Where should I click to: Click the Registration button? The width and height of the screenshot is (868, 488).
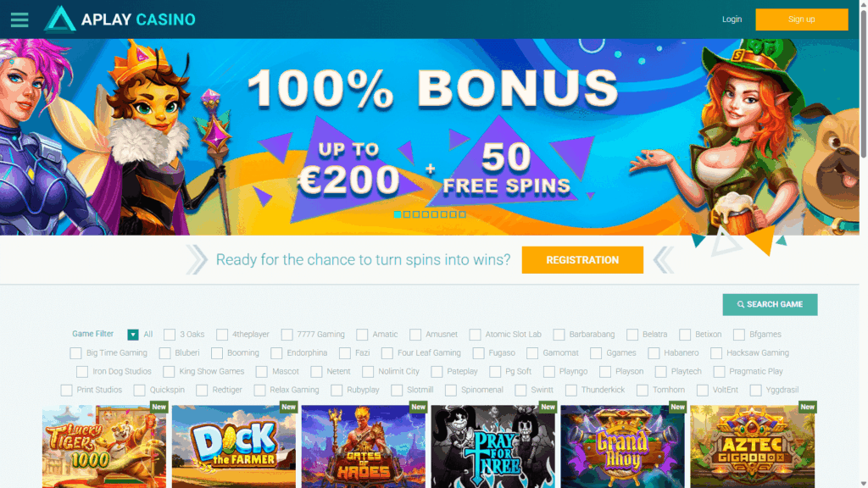[x=582, y=260]
